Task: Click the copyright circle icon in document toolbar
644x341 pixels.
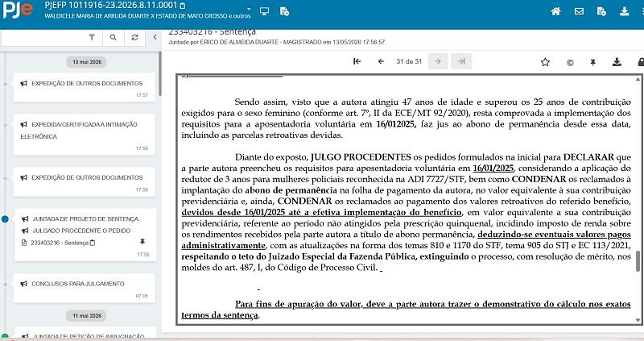Action: click(570, 63)
